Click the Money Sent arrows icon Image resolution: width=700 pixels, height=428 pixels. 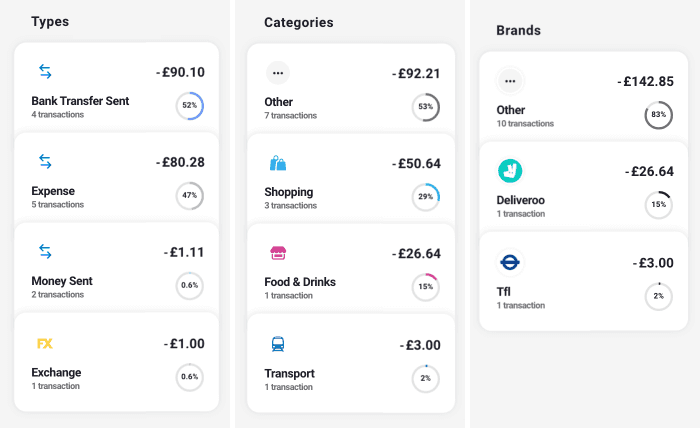[45, 251]
